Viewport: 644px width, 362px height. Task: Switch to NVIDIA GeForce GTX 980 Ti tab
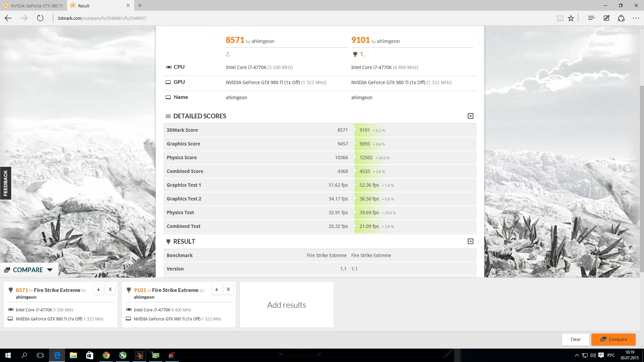pyautogui.click(x=34, y=6)
